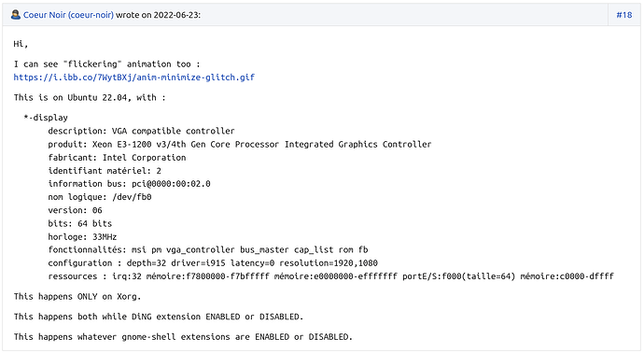Click the user avatar icon beside Coeur Noir
Image resolution: width=644 pixels, height=353 pixels.
pyautogui.click(x=16, y=15)
